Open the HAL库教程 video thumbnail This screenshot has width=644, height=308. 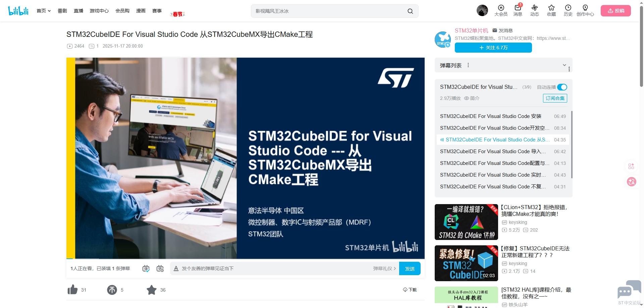pos(466,297)
